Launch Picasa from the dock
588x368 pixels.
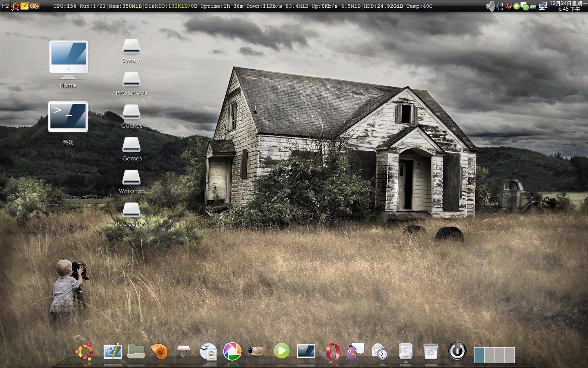coord(232,352)
